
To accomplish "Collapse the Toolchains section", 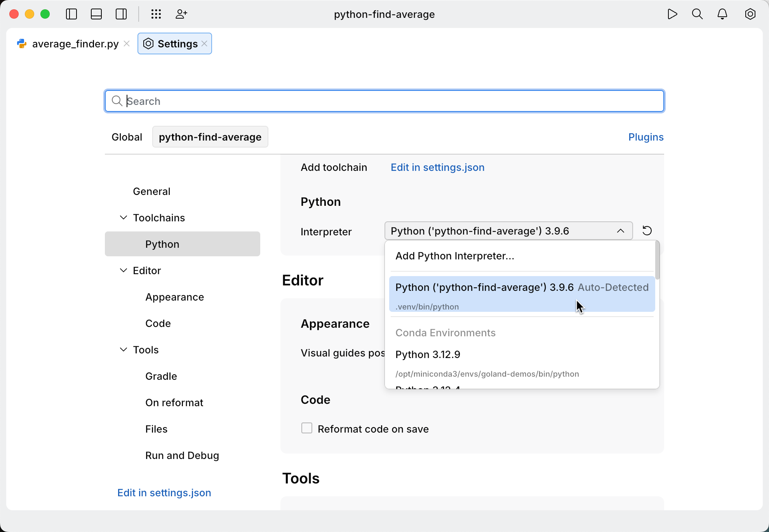I will [123, 217].
